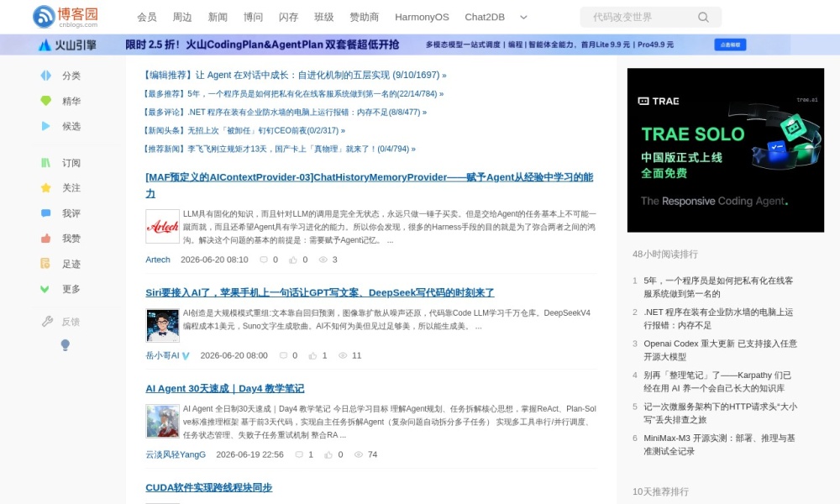
Task: Open Siri要接入AI了 post title
Action: click(320, 292)
